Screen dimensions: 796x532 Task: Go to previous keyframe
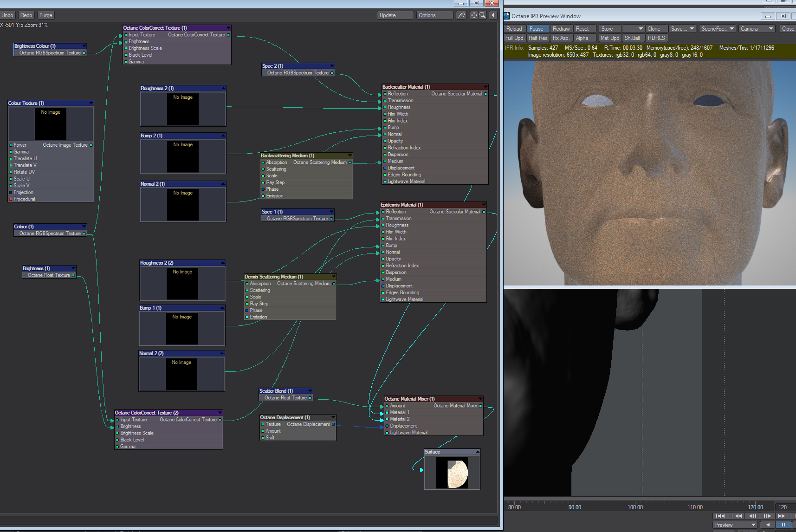736,516
